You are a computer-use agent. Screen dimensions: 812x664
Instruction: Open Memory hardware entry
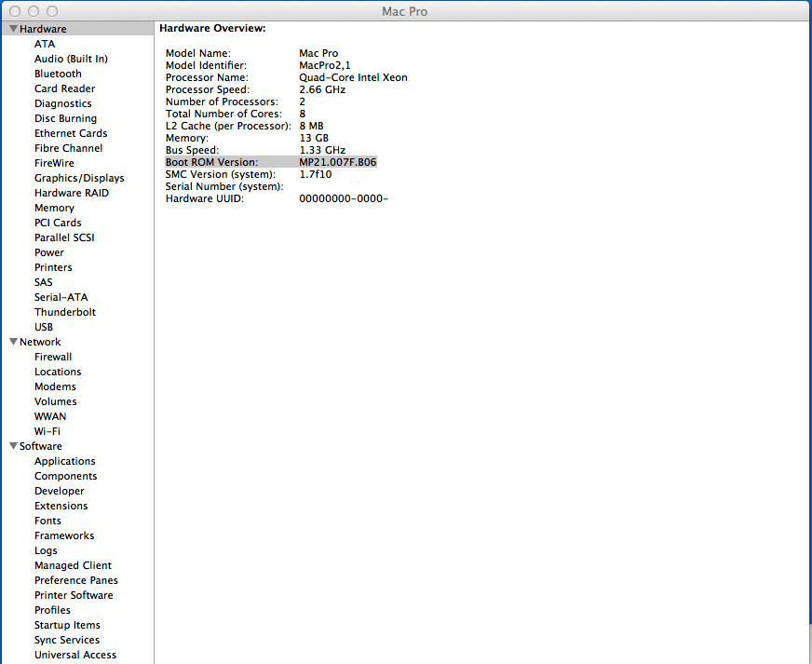pos(54,208)
